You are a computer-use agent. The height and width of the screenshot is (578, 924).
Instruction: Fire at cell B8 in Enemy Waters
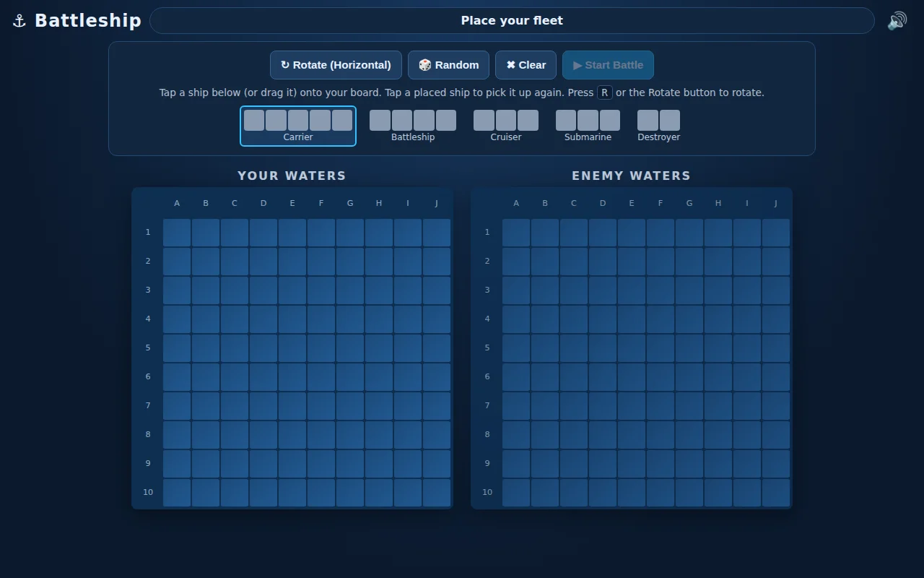point(545,435)
